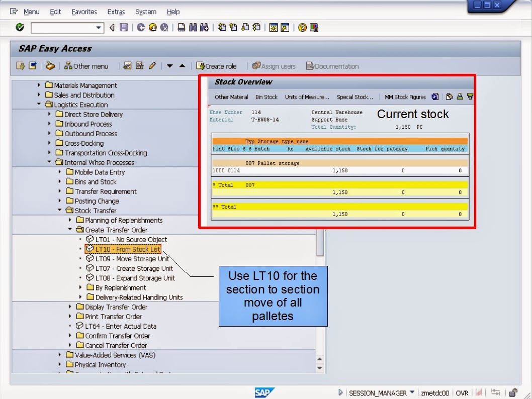Open the Edit menu
The height and width of the screenshot is (399, 532).
point(55,12)
